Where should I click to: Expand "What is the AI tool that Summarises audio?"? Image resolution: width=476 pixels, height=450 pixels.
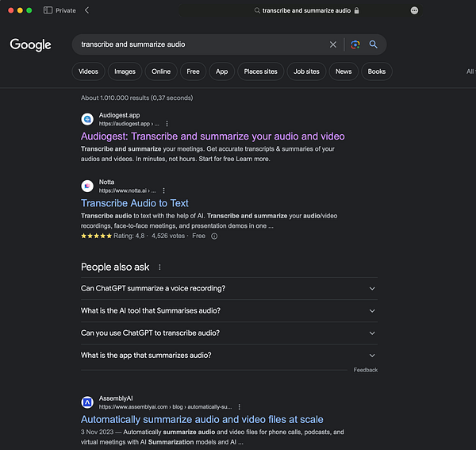(372, 311)
